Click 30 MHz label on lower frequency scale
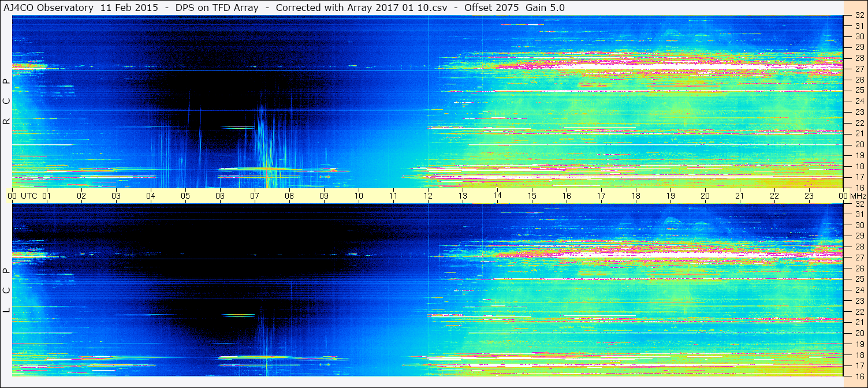This screenshot has width=868, height=388. click(859, 225)
